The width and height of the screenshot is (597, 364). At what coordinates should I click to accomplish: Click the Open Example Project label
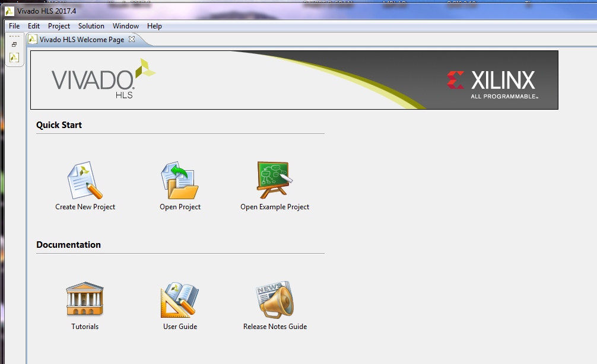coord(275,206)
